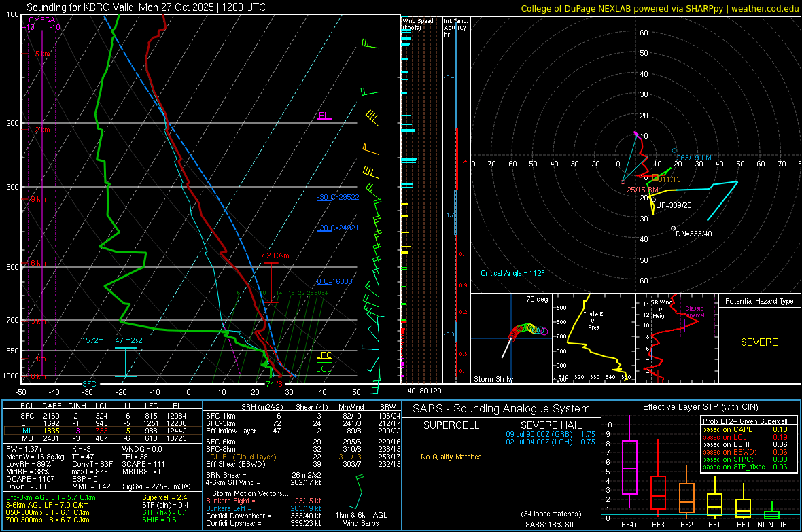Screen dimensions: 802x532
Task: Click the Eff Inflow Layer row
Action: click(303, 431)
